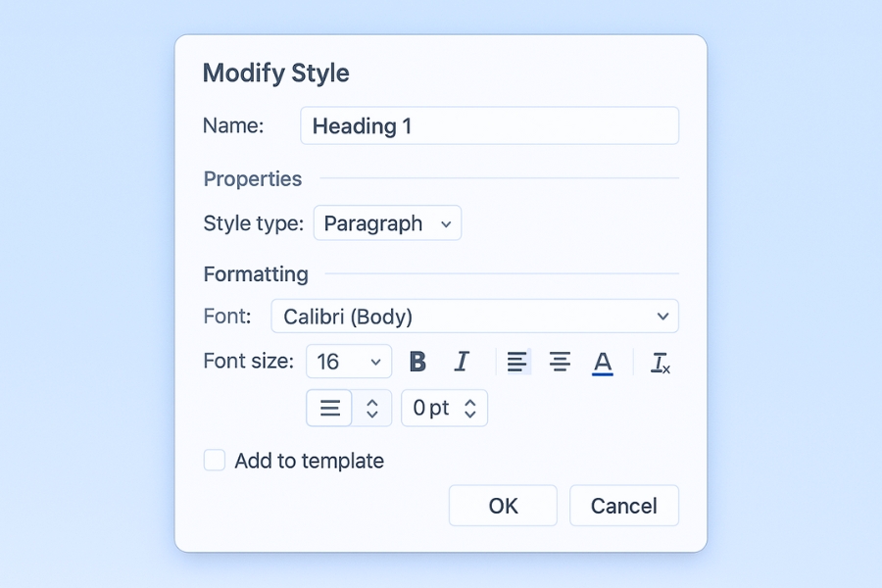
Task: Toggle bold formatting for the style
Action: click(417, 362)
